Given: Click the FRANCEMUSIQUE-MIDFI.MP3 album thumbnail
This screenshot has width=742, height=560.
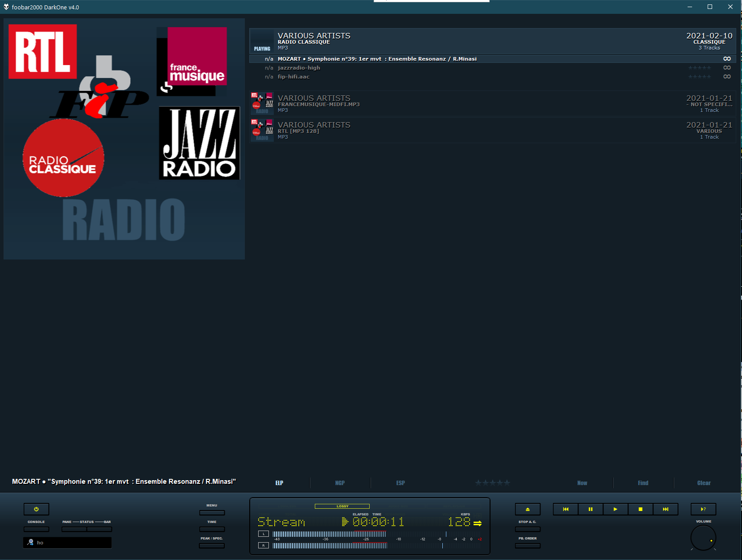Looking at the screenshot, I should click(x=262, y=103).
